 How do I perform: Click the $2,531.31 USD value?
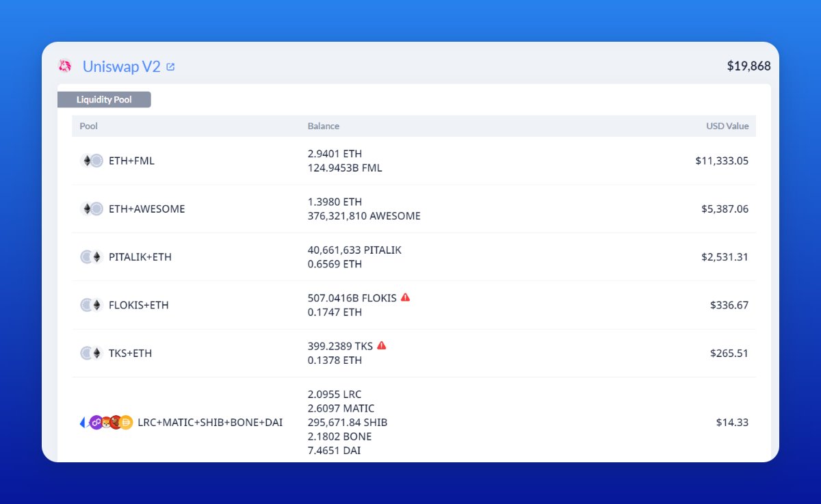[x=725, y=257]
